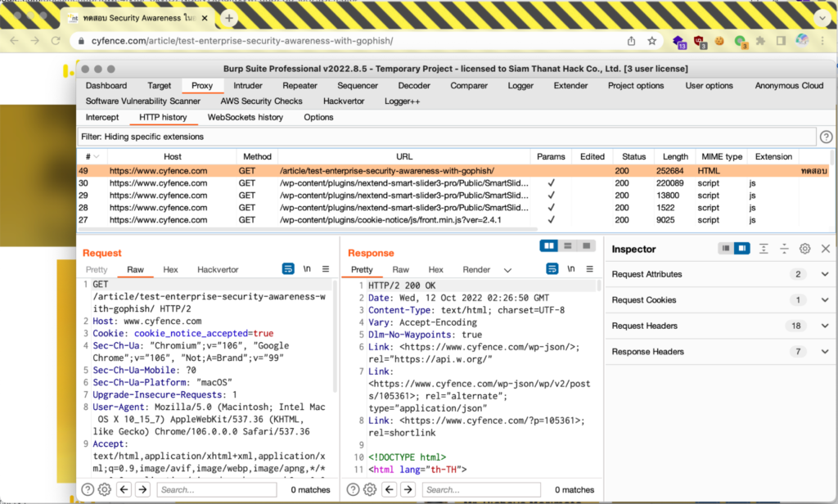This screenshot has width=838, height=504.
Task: Switch Request view to Hackvertor
Action: [218, 269]
